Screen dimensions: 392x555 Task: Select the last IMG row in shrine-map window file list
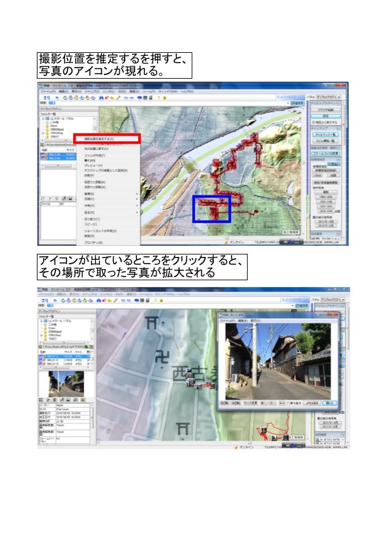pos(65,364)
